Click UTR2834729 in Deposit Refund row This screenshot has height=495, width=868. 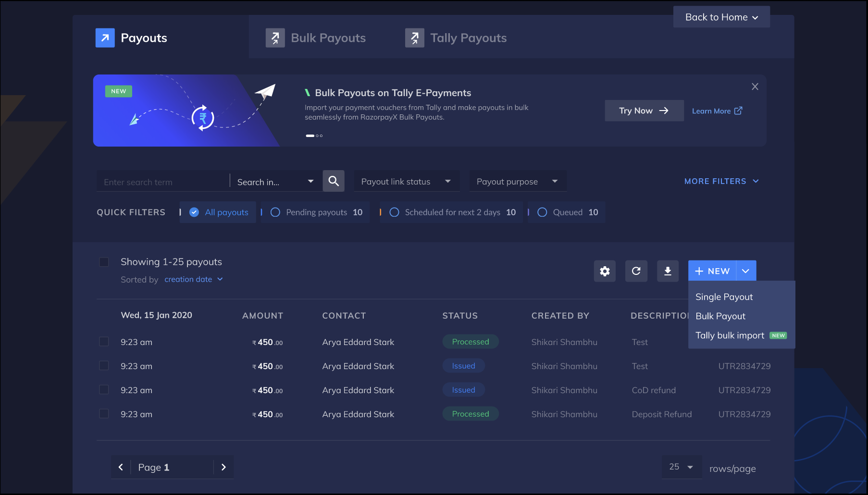click(x=744, y=414)
